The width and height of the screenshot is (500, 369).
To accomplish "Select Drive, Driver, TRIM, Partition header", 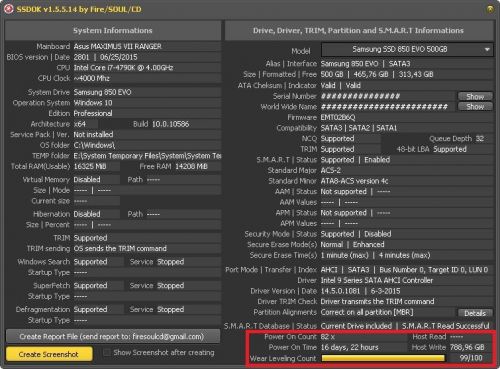I will click(358, 30).
